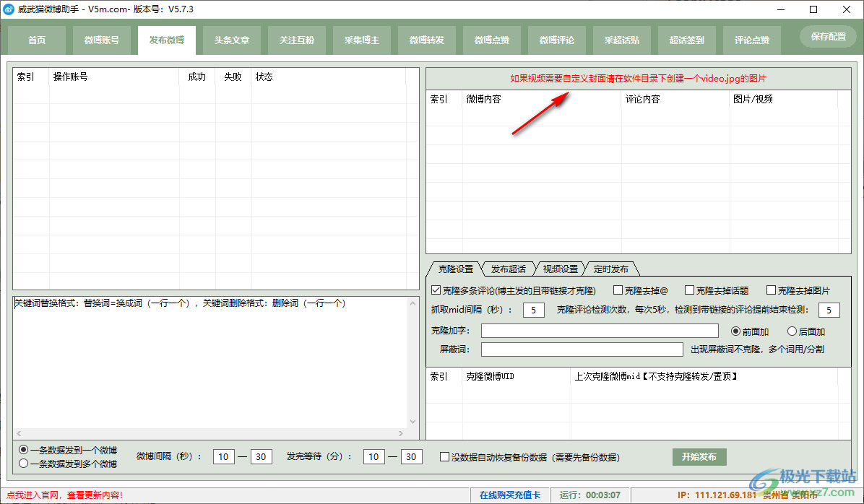Screen dimensions: 864x504
Task: Click the 微博间隔 maximum value field
Action: 262,456
